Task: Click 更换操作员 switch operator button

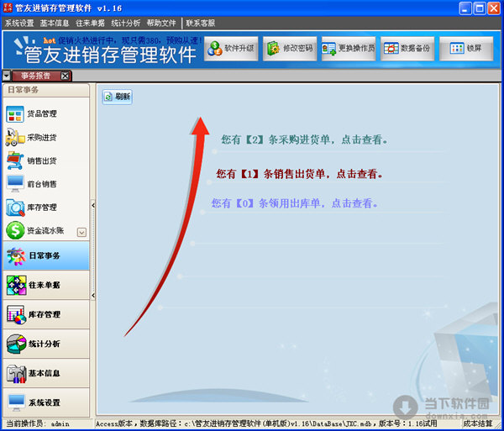Action: pyautogui.click(x=349, y=49)
